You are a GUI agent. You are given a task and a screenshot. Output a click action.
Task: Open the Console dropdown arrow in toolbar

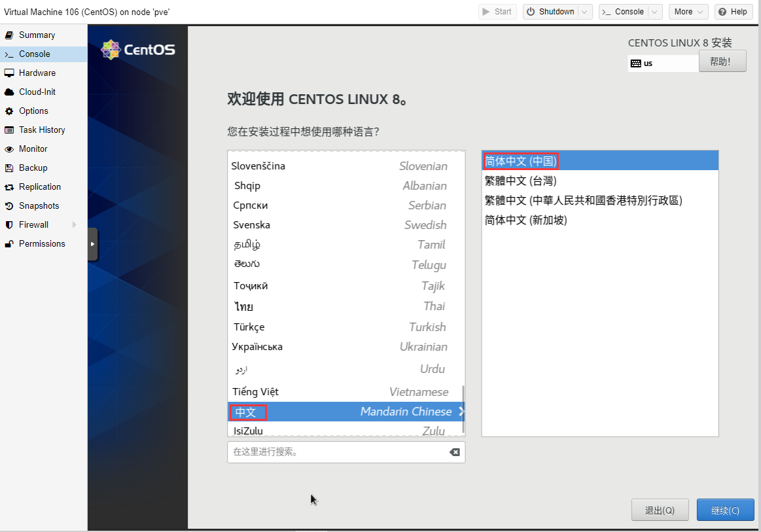coord(654,12)
